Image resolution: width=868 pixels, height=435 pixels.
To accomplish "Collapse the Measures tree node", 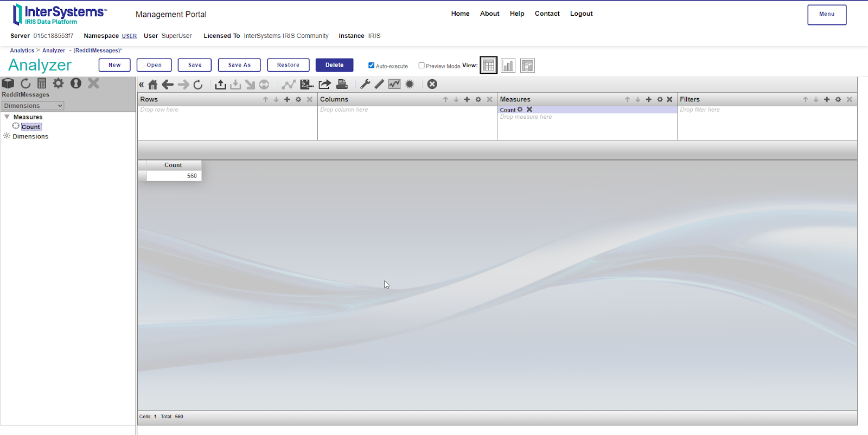I will click(x=7, y=117).
